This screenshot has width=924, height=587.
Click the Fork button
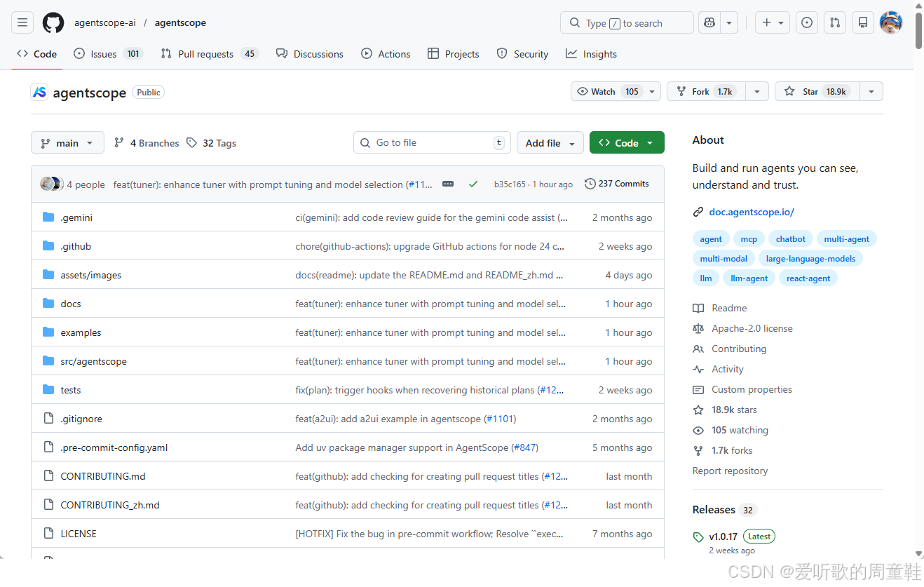[706, 91]
